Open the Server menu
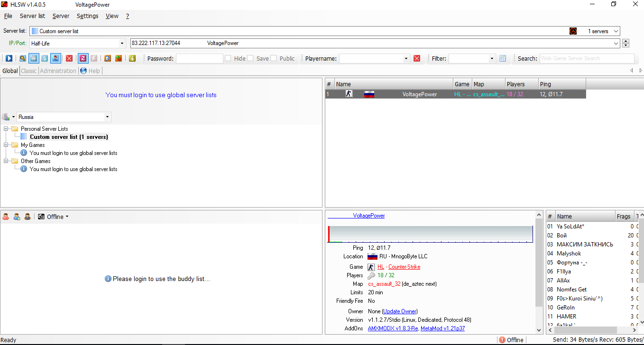Image resolution: width=644 pixels, height=345 pixels. pos(61,16)
